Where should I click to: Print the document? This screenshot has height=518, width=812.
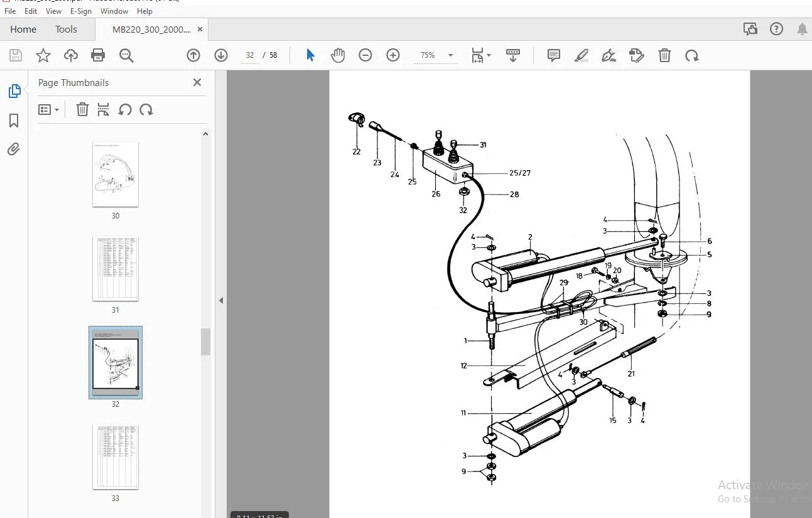coord(98,55)
